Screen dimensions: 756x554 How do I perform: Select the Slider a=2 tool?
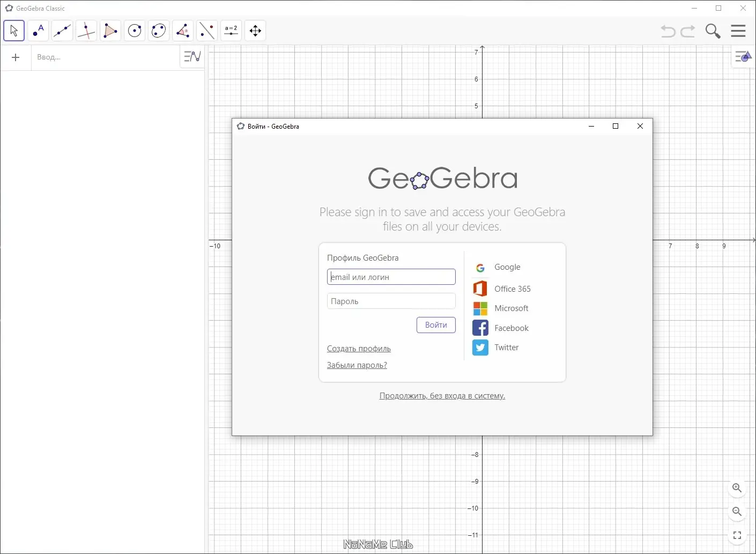click(x=231, y=31)
